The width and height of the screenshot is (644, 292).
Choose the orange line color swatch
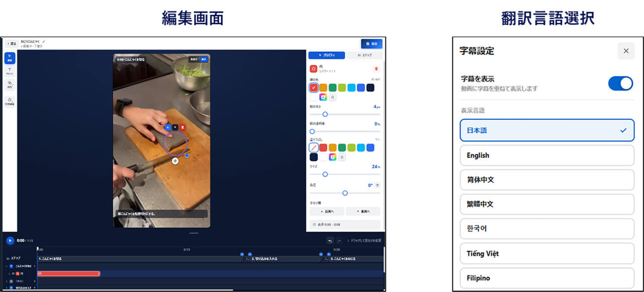pos(323,88)
